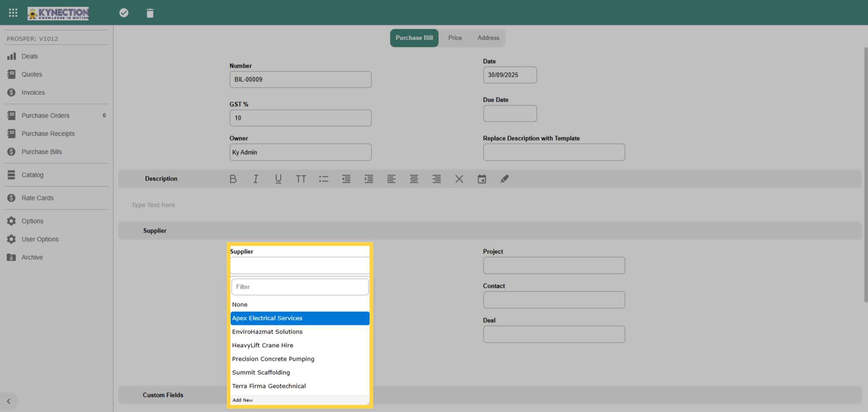Click the description text area
Image resolution: width=868 pixels, height=412 pixels.
point(490,205)
